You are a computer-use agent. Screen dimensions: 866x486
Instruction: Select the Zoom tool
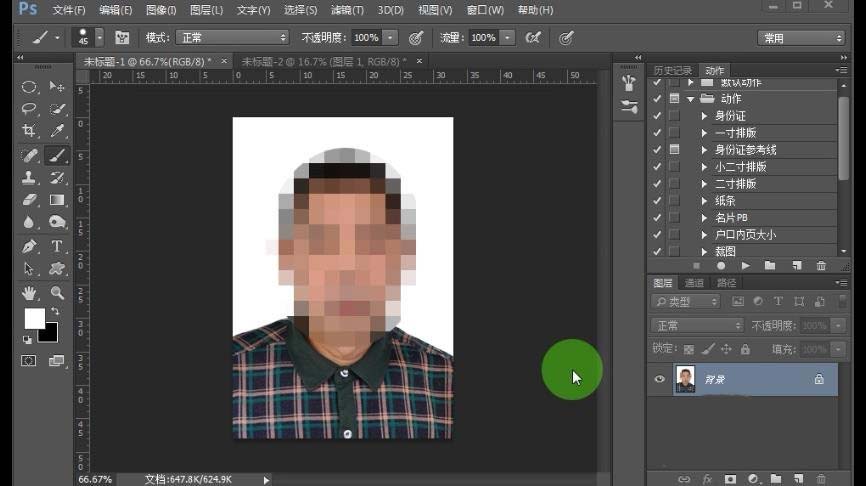pyautogui.click(x=56, y=293)
